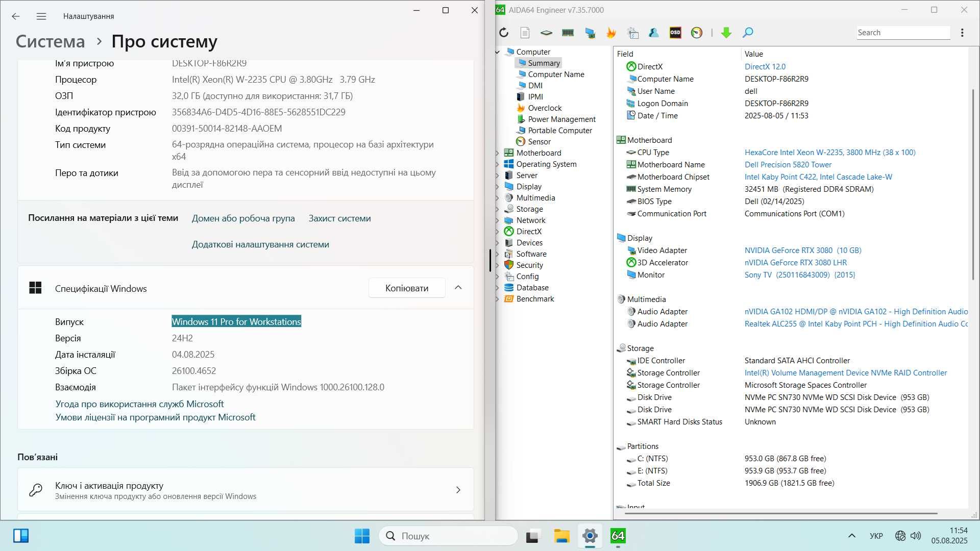Open Ключ і активація продукту chevron
The image size is (980, 551).
click(x=458, y=490)
